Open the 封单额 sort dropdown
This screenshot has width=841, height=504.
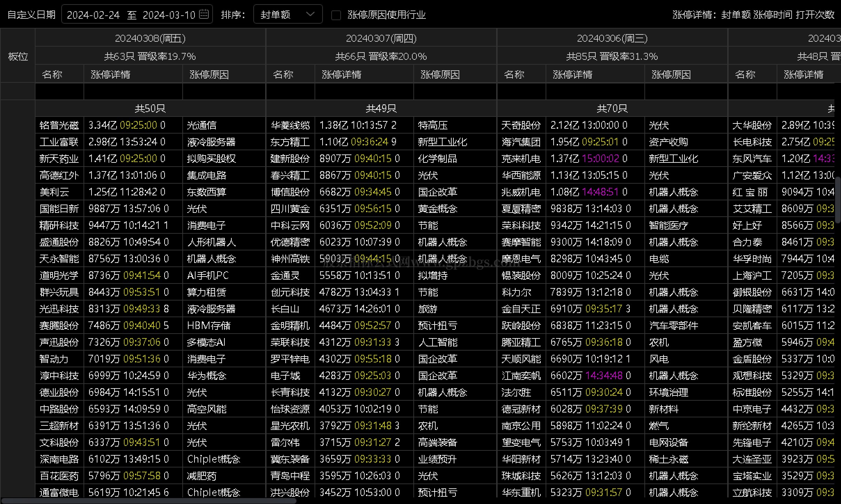point(288,14)
